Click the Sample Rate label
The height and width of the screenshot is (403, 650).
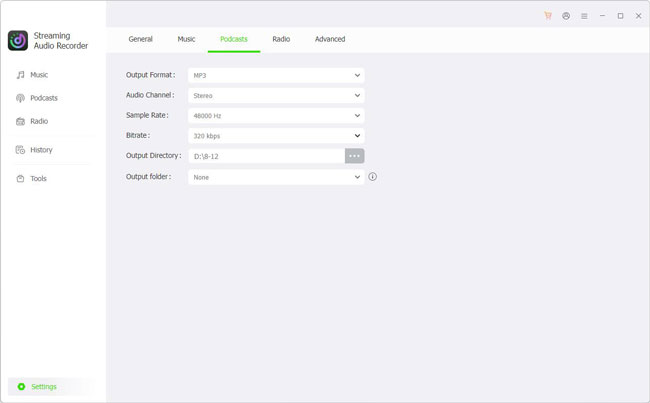tap(147, 115)
